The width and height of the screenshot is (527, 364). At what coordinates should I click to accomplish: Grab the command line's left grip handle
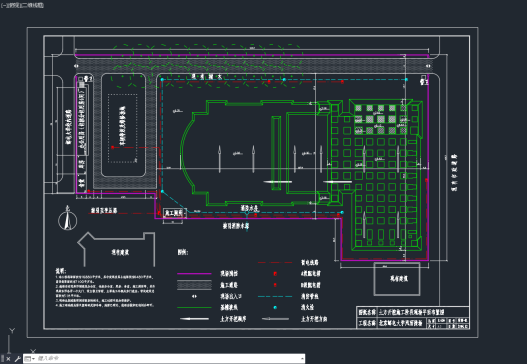[x=2, y=359]
